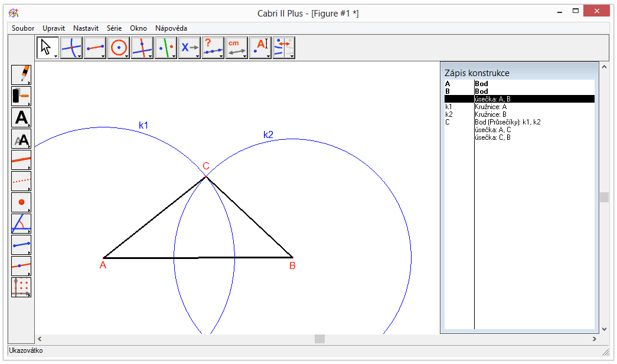
Task: Open the reflection transformations toolbox
Action: coord(166,48)
